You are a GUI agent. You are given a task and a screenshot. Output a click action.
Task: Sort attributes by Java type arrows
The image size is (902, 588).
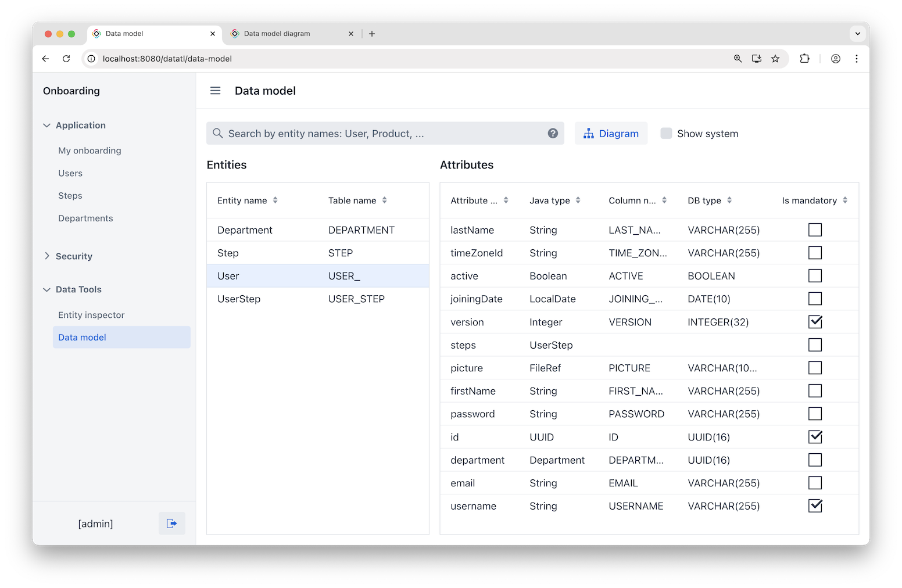click(578, 200)
